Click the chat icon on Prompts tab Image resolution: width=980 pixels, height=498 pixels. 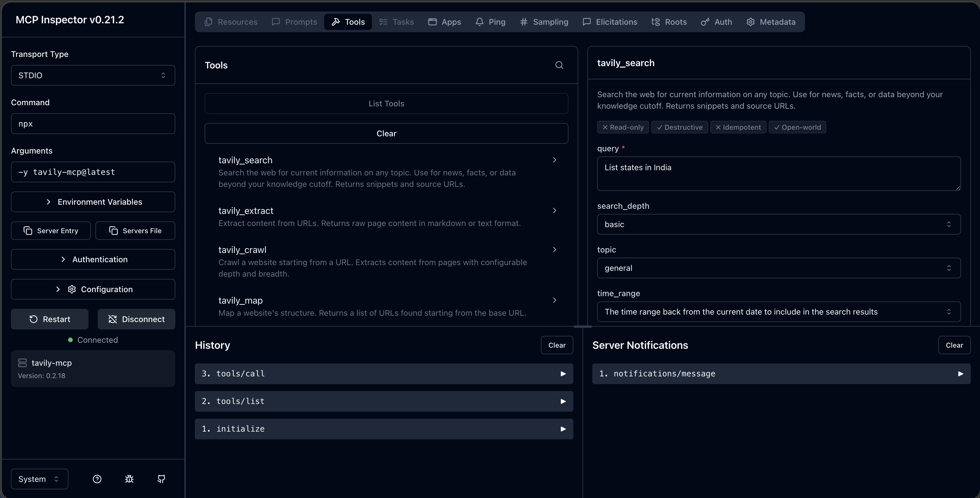276,22
